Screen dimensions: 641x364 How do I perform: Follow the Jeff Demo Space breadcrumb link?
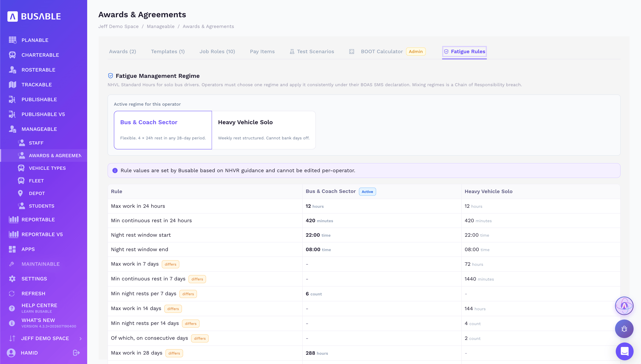pyautogui.click(x=118, y=27)
